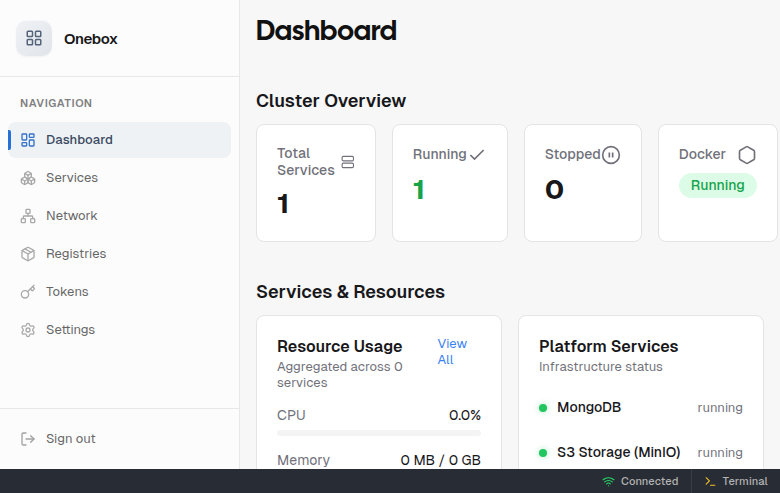The height and width of the screenshot is (493, 780).
Task: Click the Connected status indicator
Action: (640, 481)
